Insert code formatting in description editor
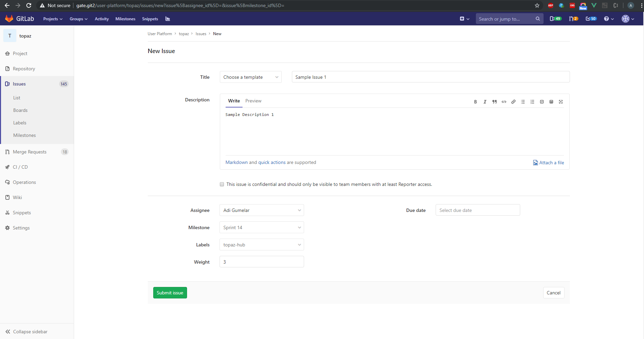This screenshot has height=339, width=644. click(504, 102)
